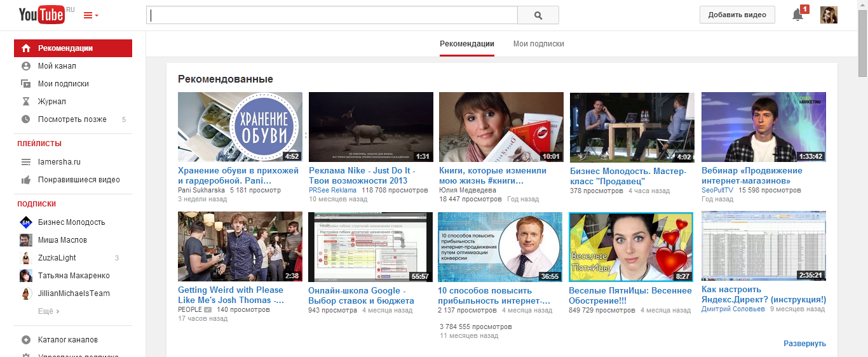The height and width of the screenshot is (357, 868).
Task: Go to Мои подписки in the sidebar
Action: tap(63, 84)
